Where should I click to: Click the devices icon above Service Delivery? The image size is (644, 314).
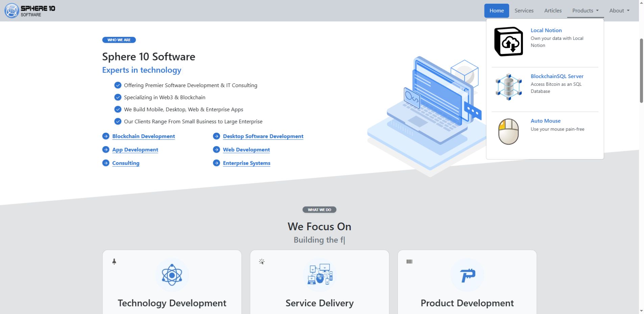(x=320, y=275)
